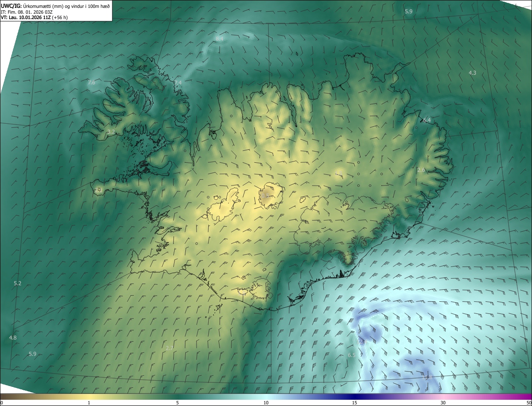Click the "VT: Lau. 10.01.2026 11Z (+56 h)" line
The width and height of the screenshot is (532, 406).
pos(34,17)
